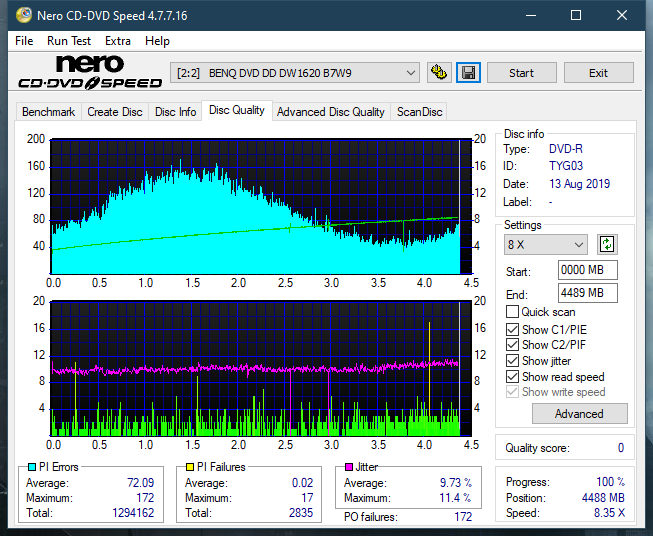Switch to the Disc Info tab
653x536 pixels.
(x=175, y=112)
